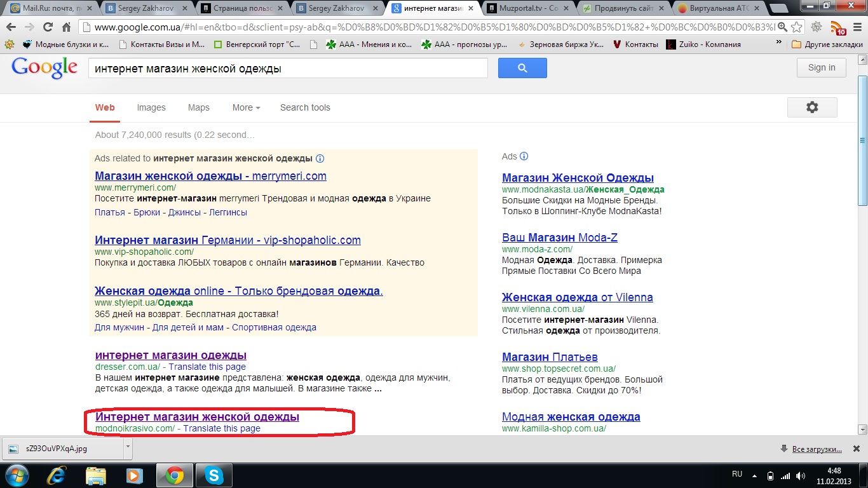Open Windows Media Player from the taskbar
Viewport: 868px width, 488px height.
click(x=134, y=475)
